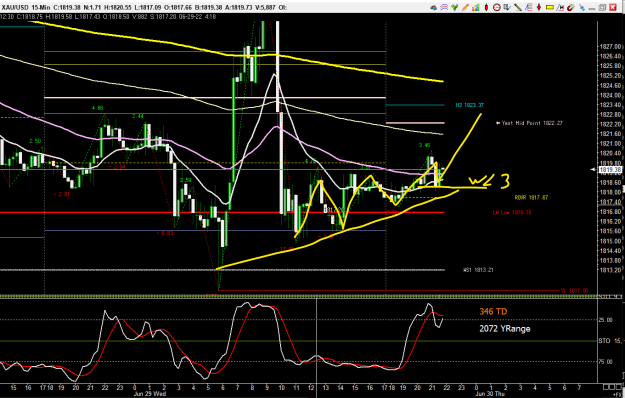Viewport: 625px width, 398px height.
Task: Click the RDVR 1817.67 label
Action: click(531, 198)
